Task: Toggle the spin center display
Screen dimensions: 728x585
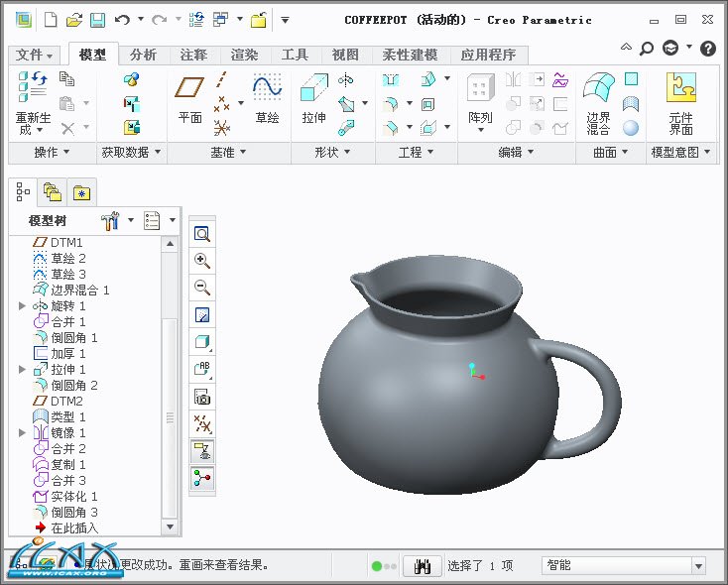Action: 202,478
